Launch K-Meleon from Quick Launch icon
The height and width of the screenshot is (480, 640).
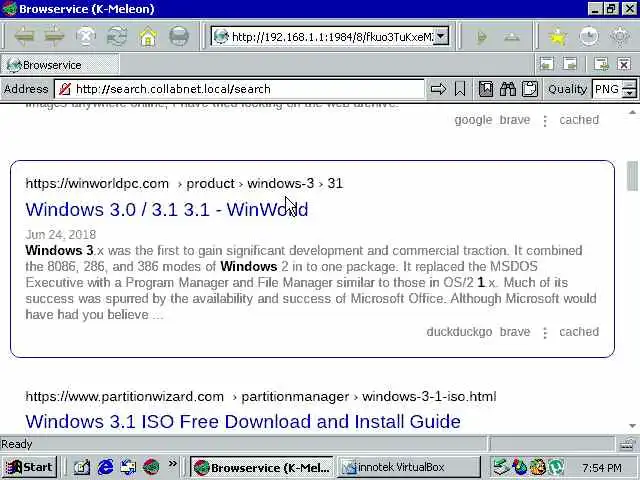click(151, 467)
